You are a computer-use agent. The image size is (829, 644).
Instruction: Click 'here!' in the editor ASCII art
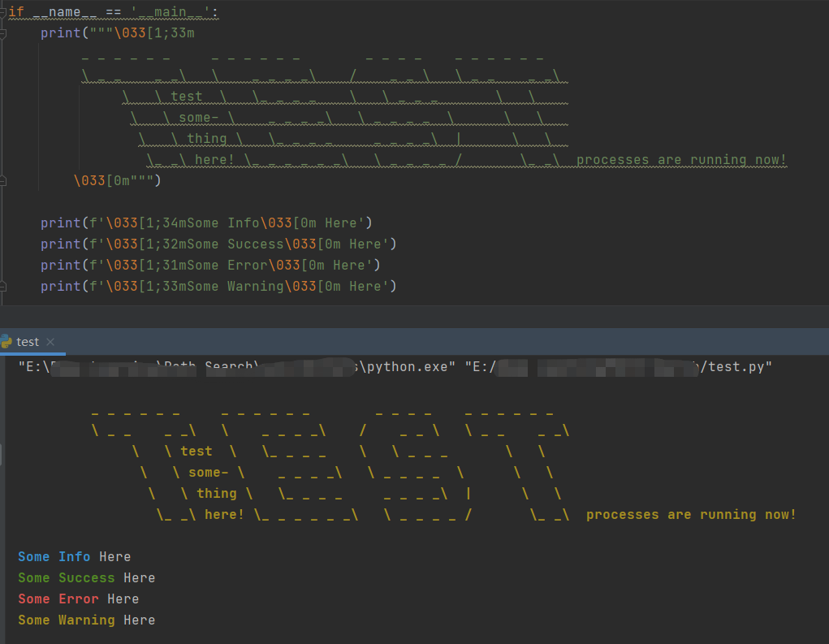point(214,160)
